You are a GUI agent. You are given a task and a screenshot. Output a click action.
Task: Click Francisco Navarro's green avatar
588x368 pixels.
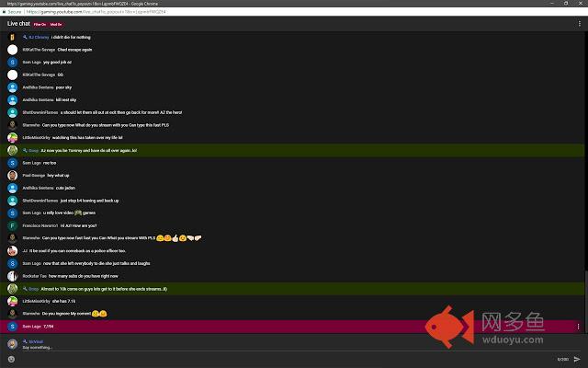[12, 224]
